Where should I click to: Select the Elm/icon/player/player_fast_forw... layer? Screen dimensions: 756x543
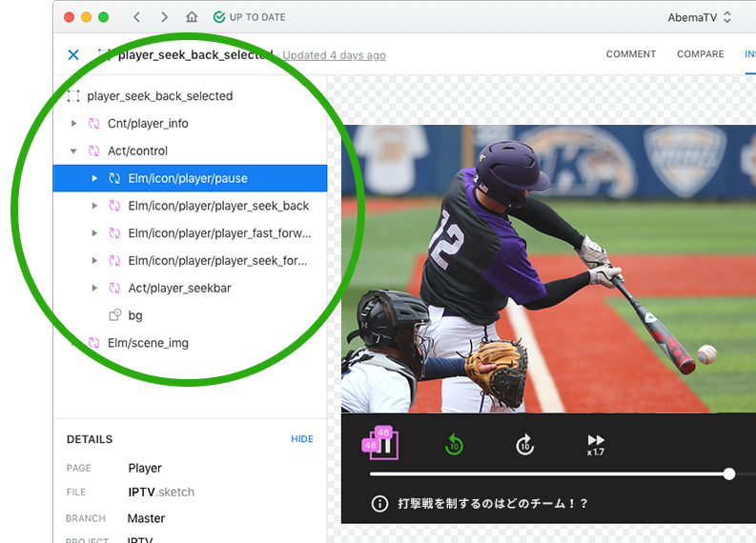coord(219,233)
